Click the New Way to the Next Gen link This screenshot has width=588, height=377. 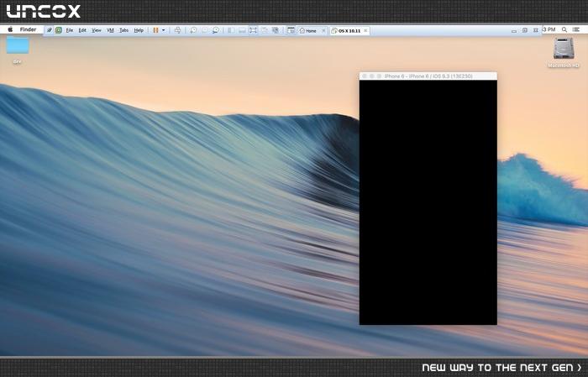(x=502, y=368)
